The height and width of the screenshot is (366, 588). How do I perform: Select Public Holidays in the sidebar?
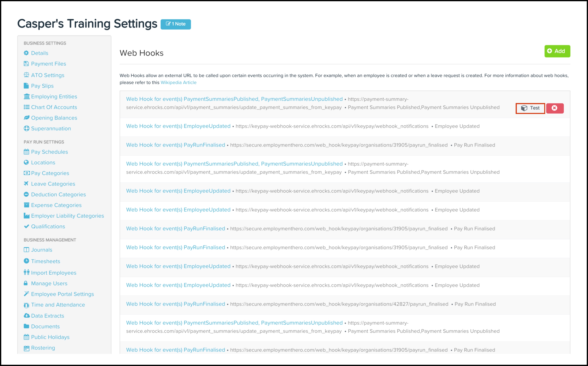[x=50, y=337]
